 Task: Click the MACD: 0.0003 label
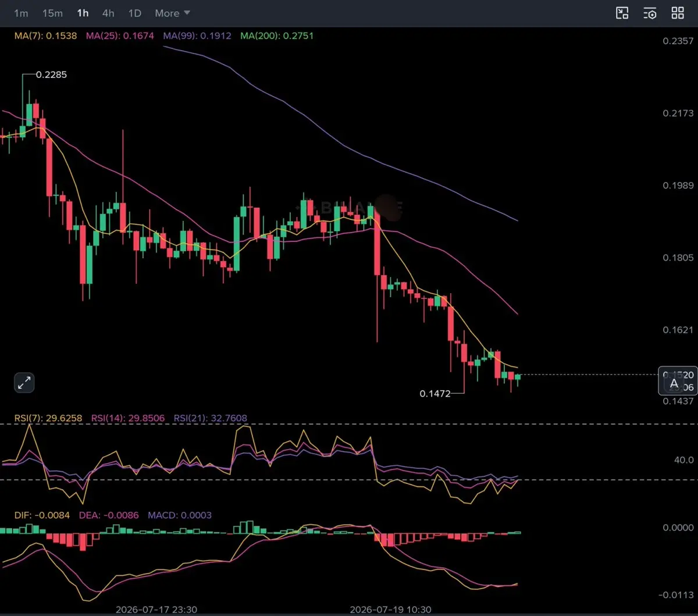tap(180, 515)
